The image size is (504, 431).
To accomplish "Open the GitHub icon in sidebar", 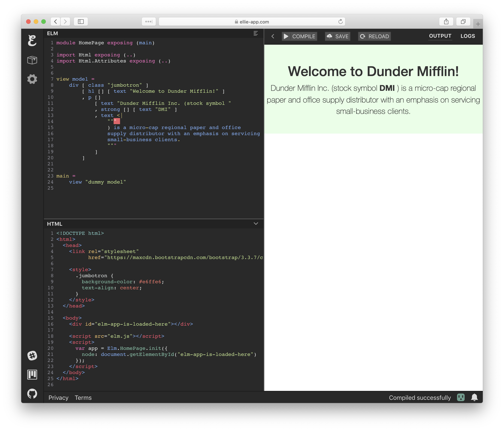I will click(x=32, y=394).
